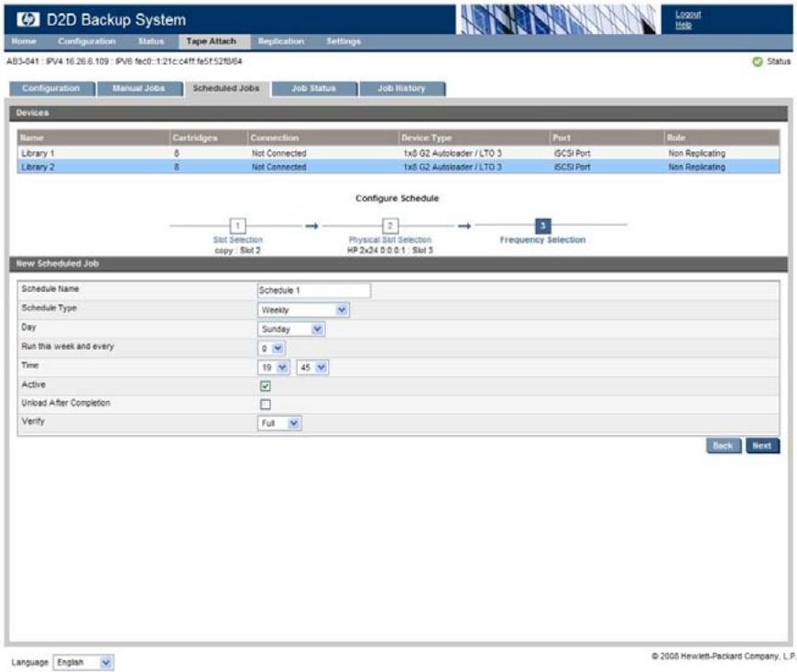
Task: Open the Day dropdown showing Sunday
Action: tap(291, 330)
